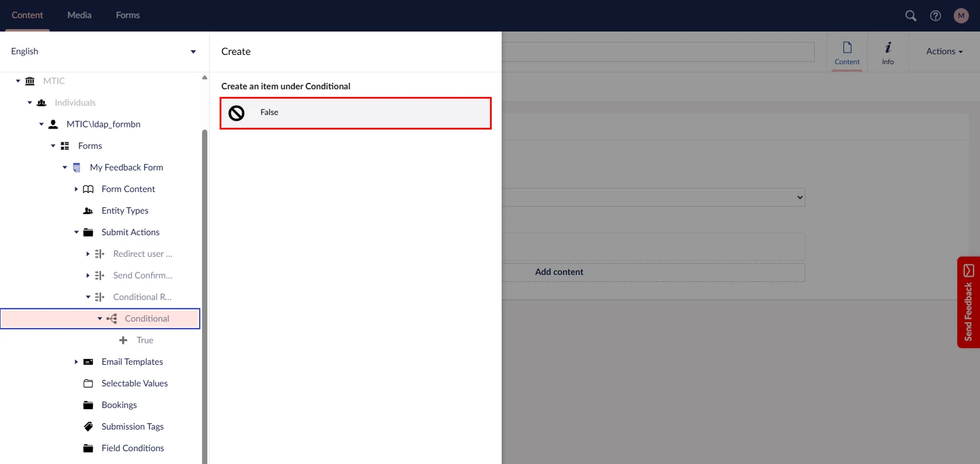Collapse the Submit Actions tree node
Image resolution: width=980 pixels, height=464 pixels.
pos(77,232)
